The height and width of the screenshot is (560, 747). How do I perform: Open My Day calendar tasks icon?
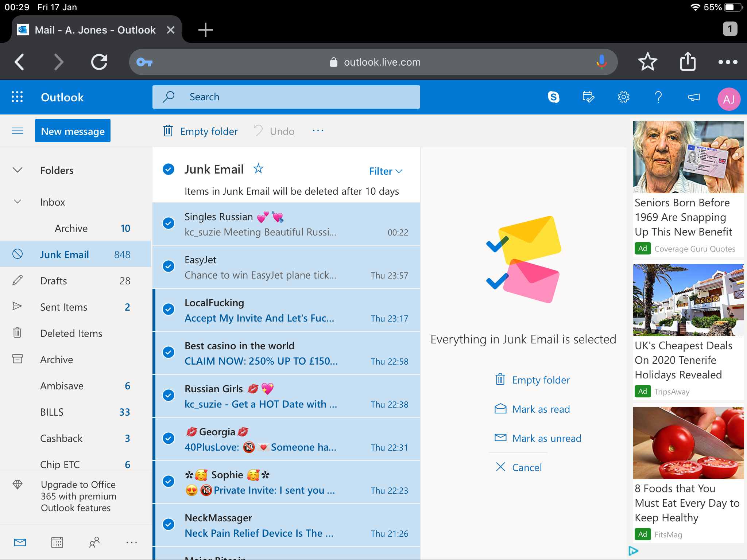click(588, 97)
